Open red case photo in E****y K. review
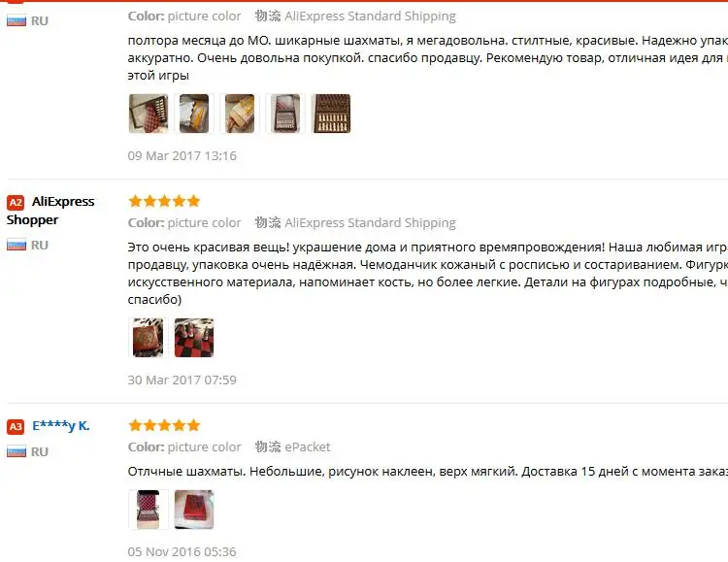The height and width of the screenshot is (562, 728). tap(194, 510)
